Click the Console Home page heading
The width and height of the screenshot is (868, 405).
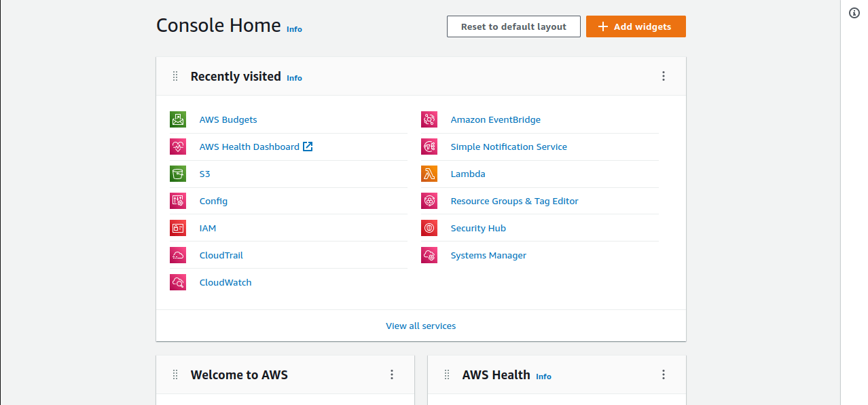[219, 25]
